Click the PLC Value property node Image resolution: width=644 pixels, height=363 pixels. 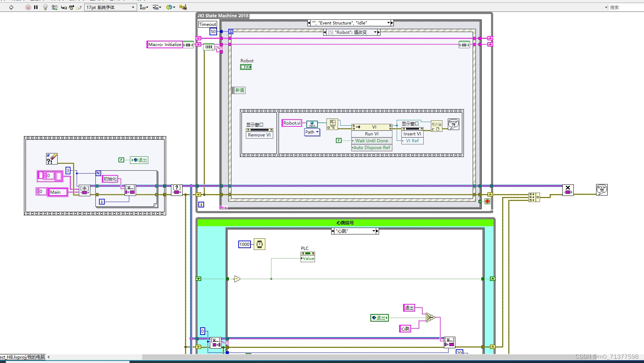click(308, 257)
